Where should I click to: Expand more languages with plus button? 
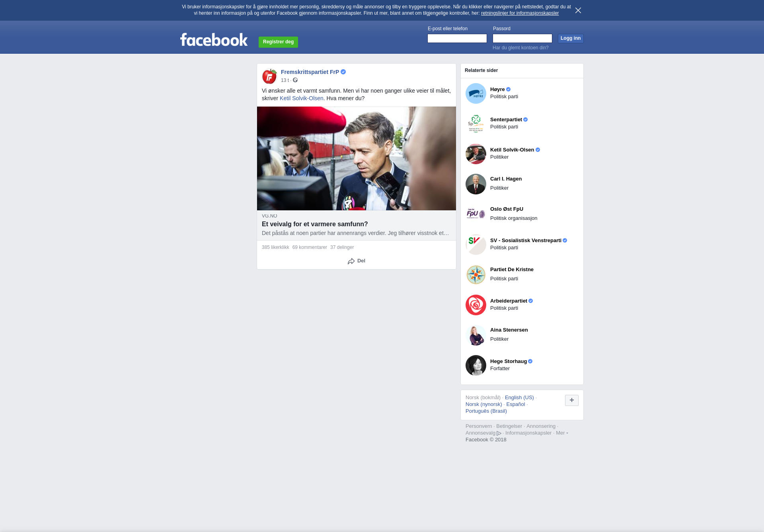[x=572, y=400]
